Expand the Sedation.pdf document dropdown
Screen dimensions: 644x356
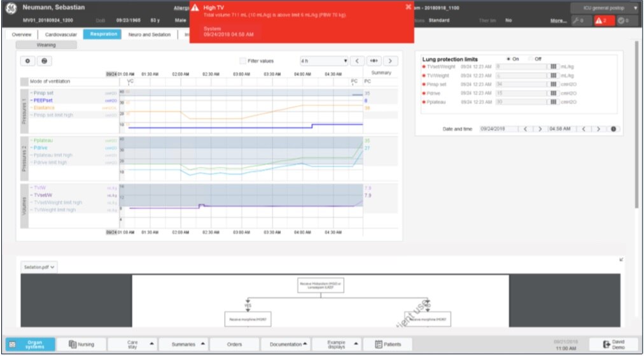(x=39, y=267)
